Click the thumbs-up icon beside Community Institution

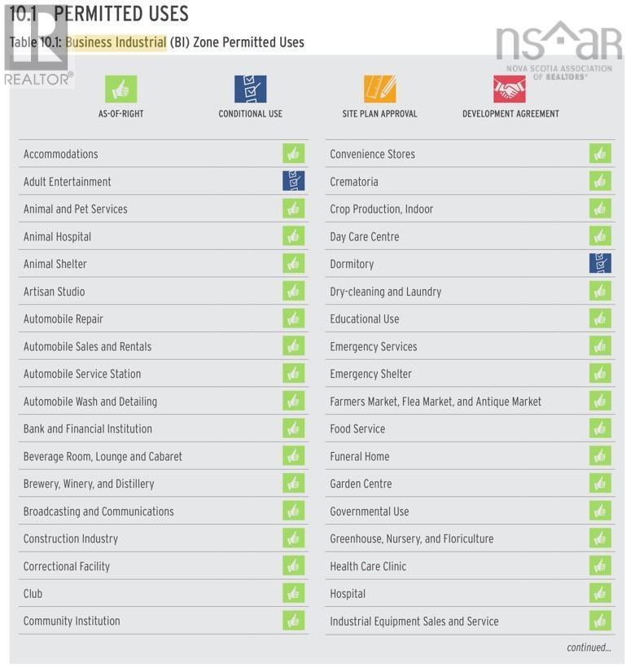click(294, 621)
